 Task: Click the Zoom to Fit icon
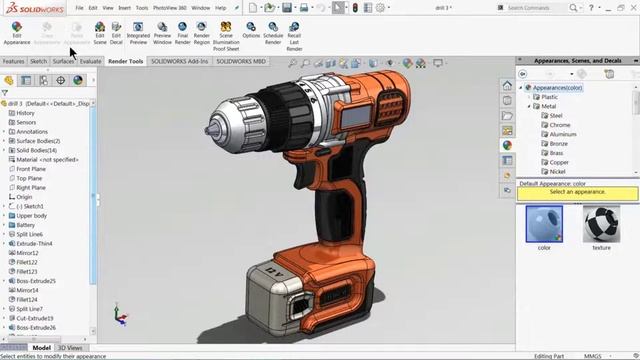pos(292,63)
